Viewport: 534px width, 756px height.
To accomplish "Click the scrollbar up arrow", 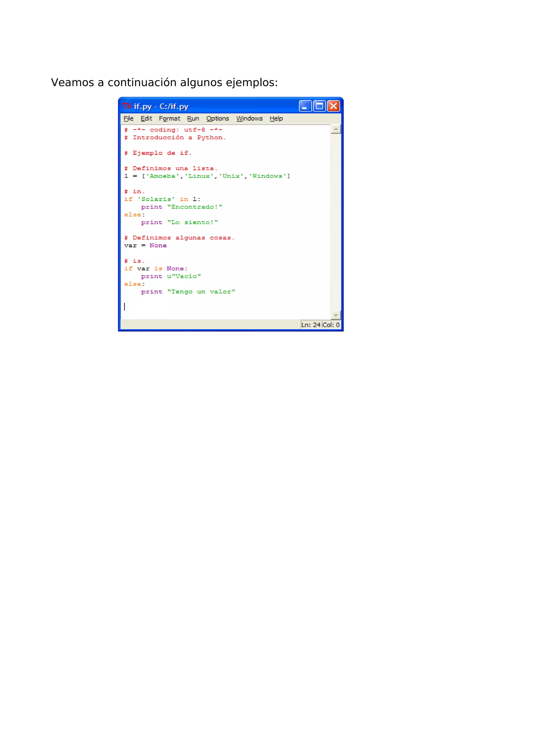I will tap(336, 129).
